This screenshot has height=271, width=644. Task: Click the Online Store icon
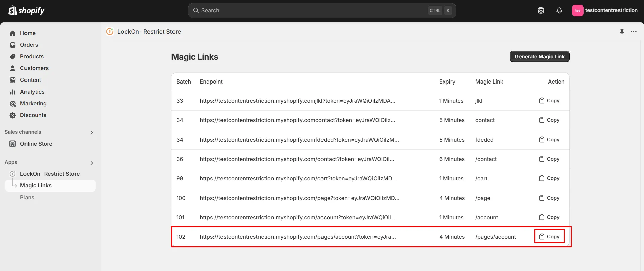[x=13, y=144]
